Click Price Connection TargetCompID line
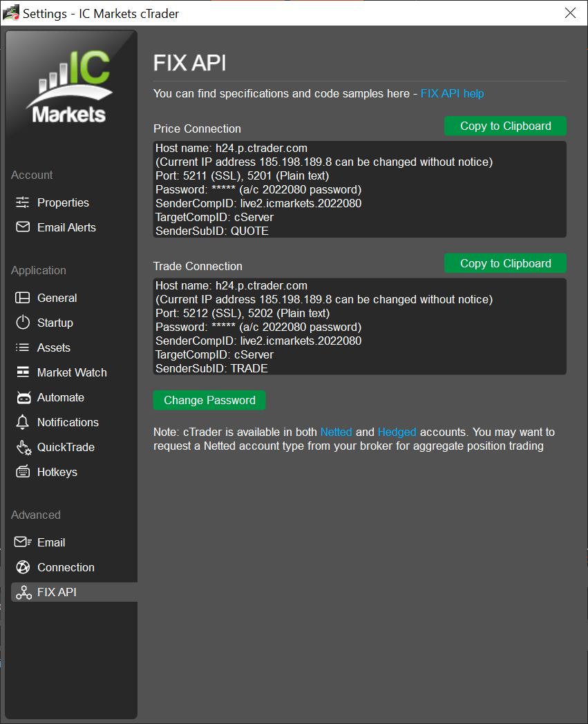 point(215,217)
